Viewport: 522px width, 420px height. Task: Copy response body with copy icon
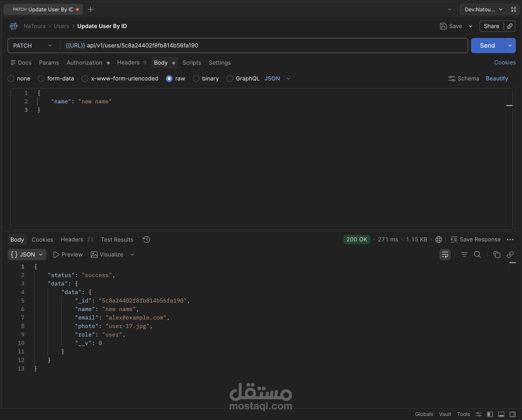click(497, 254)
